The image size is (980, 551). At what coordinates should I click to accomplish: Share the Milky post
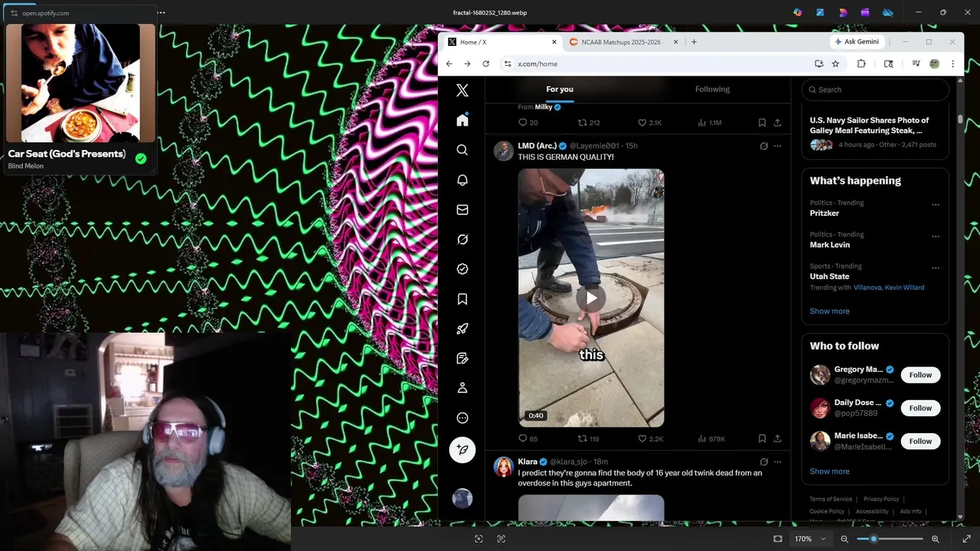coord(777,122)
